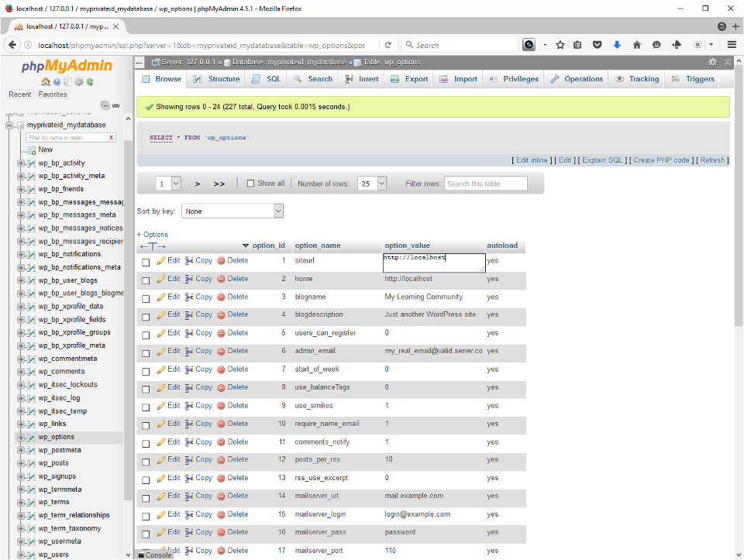This screenshot has width=744, height=560.
Task: Click the Refresh query link
Action: click(712, 160)
